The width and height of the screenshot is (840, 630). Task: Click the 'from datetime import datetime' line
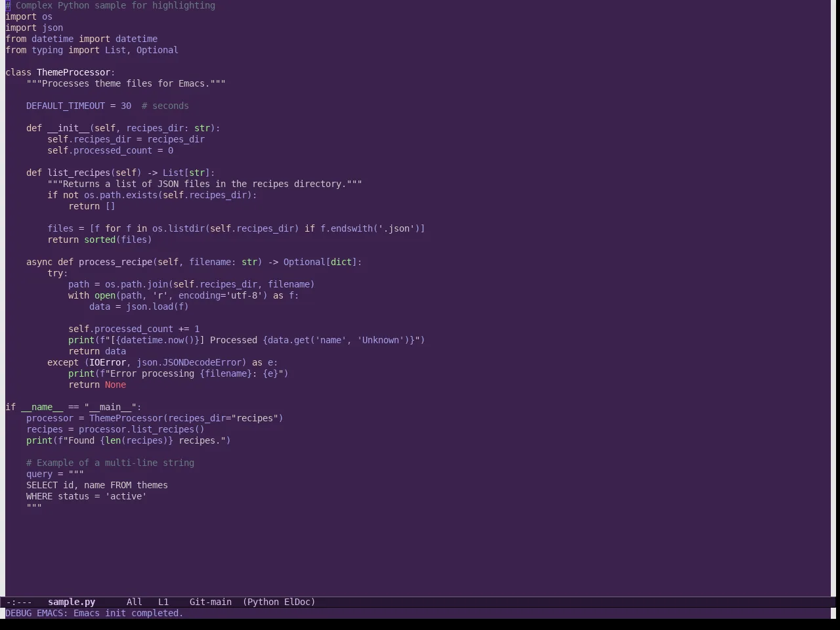point(81,39)
